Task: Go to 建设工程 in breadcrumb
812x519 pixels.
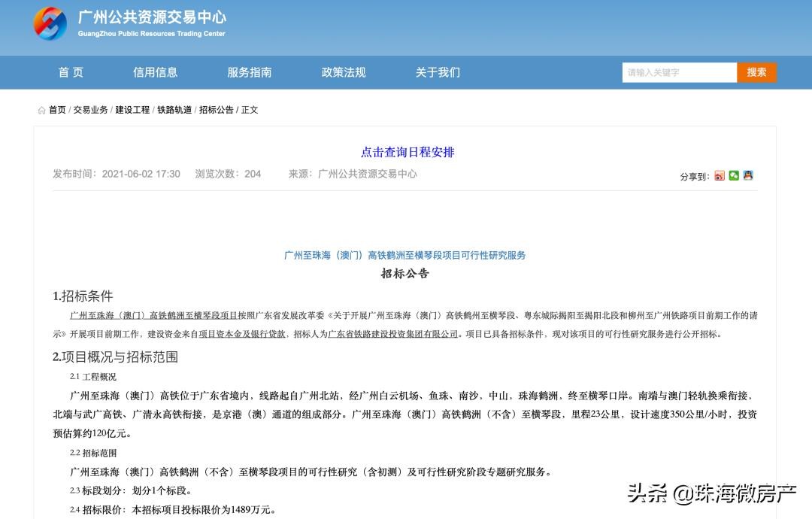Action: 132,110
